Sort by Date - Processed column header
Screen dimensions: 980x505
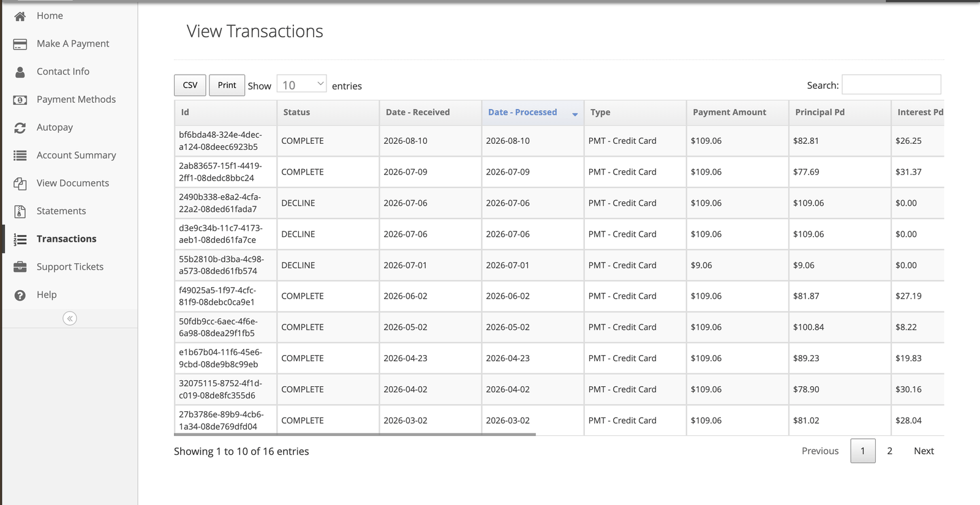tap(532, 113)
